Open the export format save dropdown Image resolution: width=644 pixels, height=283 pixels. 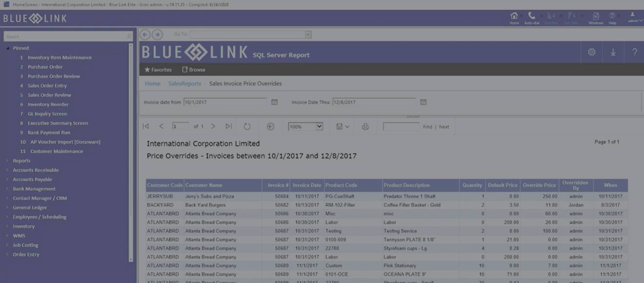(x=342, y=127)
